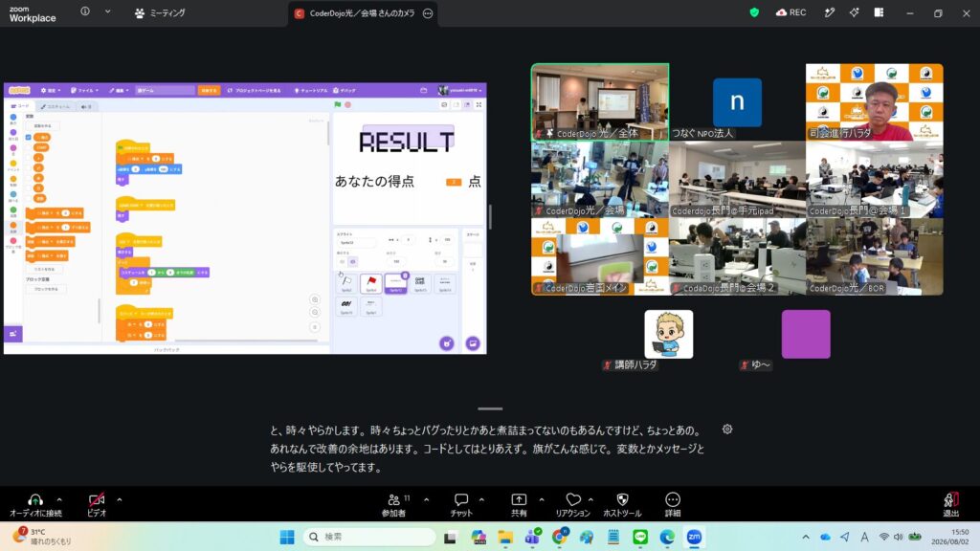Open File Explorer from the taskbar

tap(505, 537)
